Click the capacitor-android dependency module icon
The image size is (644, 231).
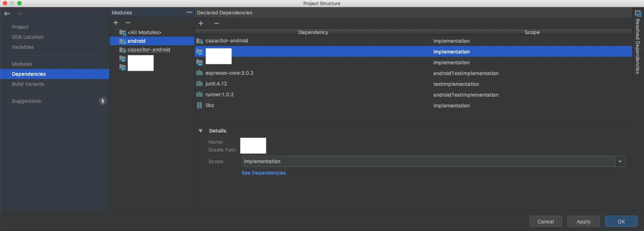(x=200, y=41)
